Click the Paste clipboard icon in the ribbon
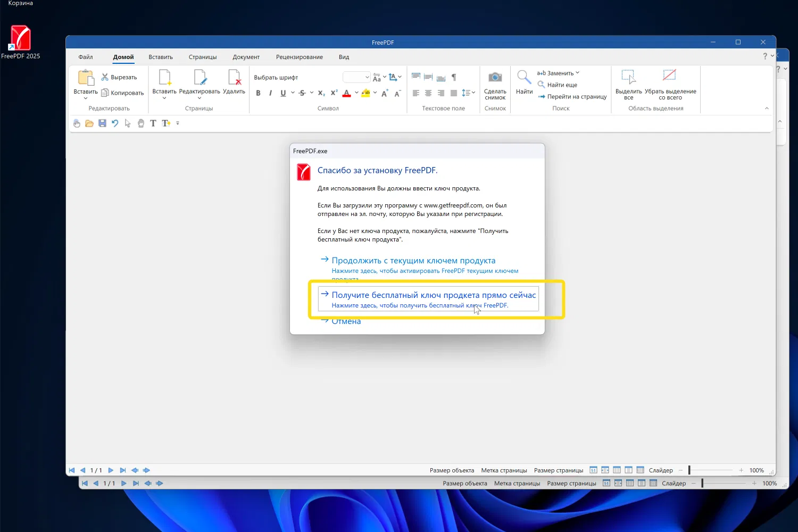This screenshot has width=798, height=532. click(86, 78)
